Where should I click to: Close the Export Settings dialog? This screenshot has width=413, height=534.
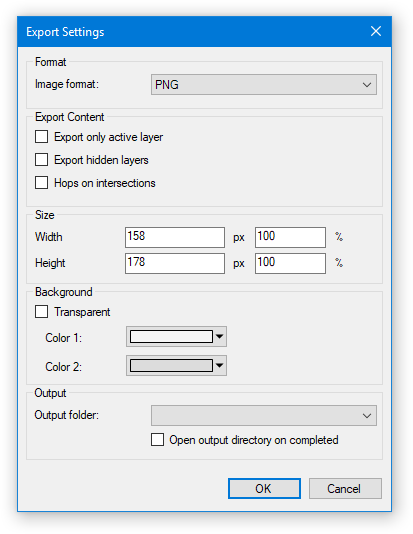(376, 31)
